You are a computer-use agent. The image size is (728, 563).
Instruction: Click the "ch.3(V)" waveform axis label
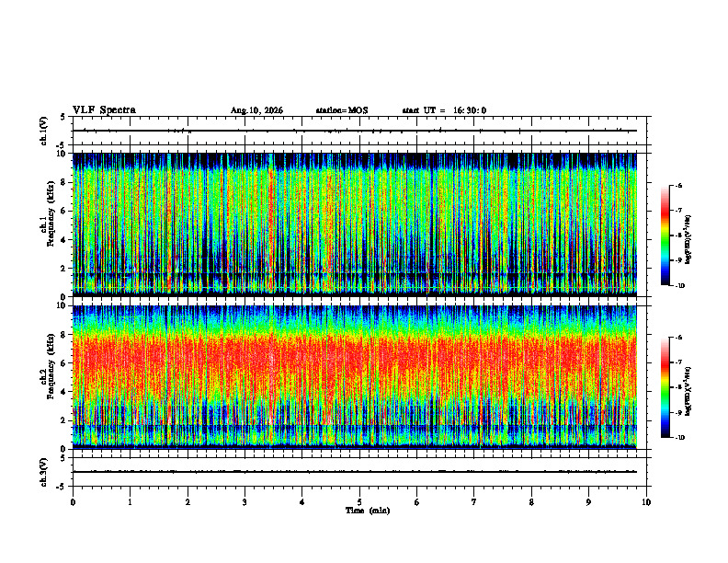(x=44, y=472)
